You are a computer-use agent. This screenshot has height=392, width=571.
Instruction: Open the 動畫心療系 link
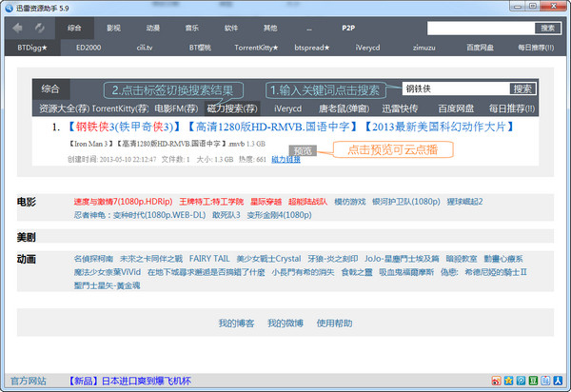[x=503, y=259]
